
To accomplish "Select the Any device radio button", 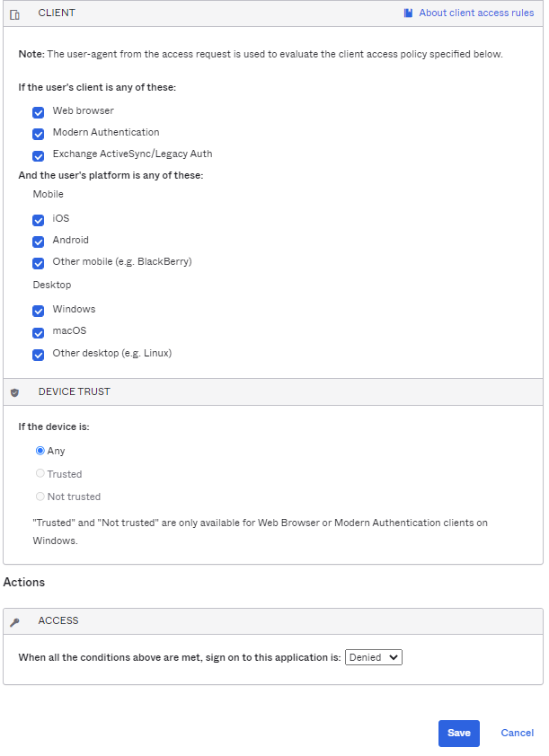I will [x=40, y=451].
